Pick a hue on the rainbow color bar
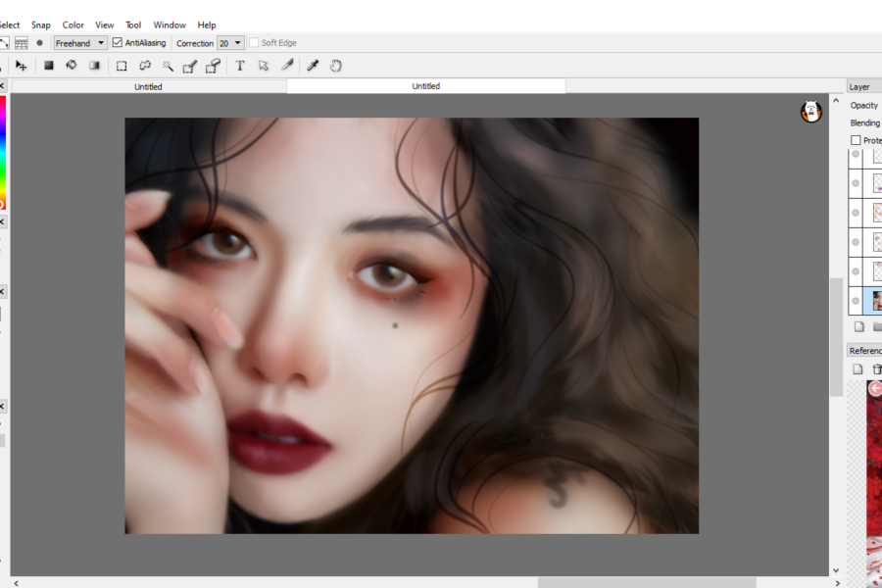The height and width of the screenshot is (588, 882). coord(2,152)
